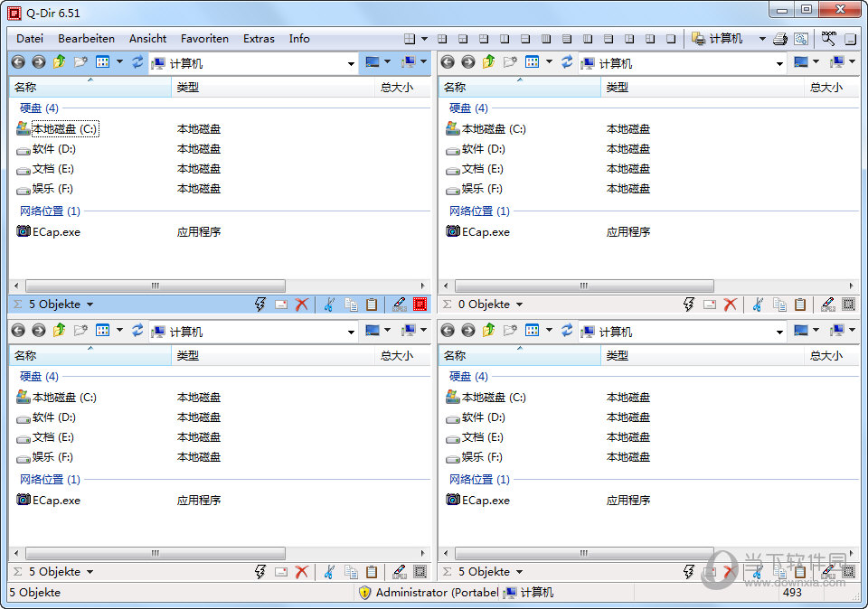Go back in the top-right pane

point(448,62)
